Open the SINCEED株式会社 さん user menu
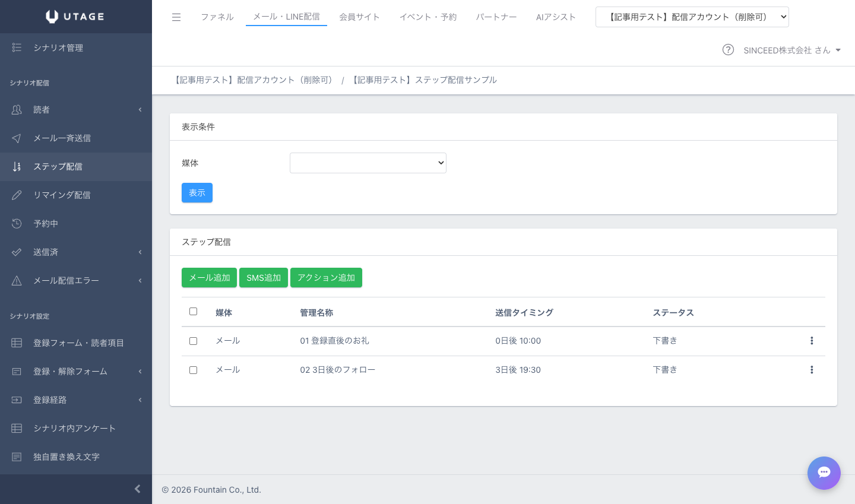The width and height of the screenshot is (855, 504). pos(792,50)
